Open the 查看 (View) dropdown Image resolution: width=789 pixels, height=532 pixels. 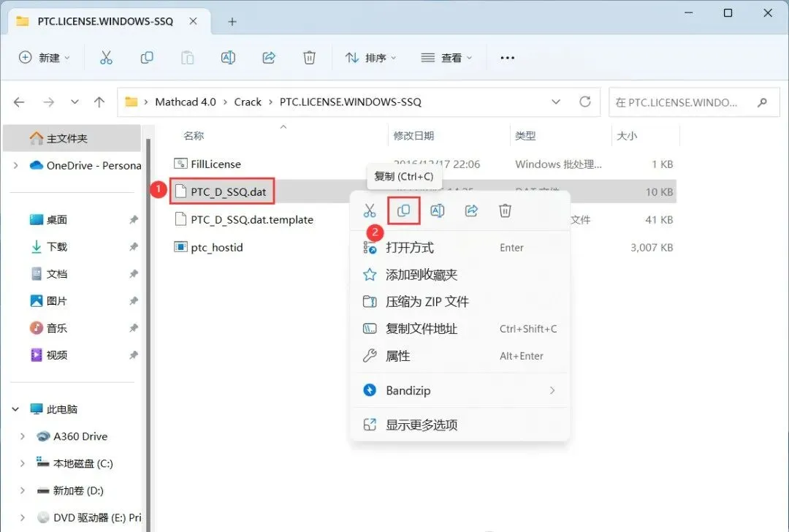point(447,58)
